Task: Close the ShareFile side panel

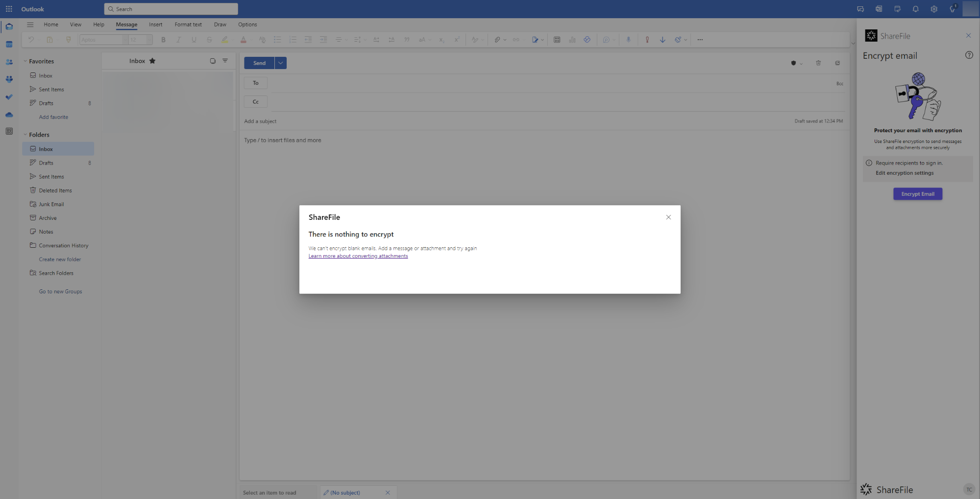Action: (x=968, y=35)
